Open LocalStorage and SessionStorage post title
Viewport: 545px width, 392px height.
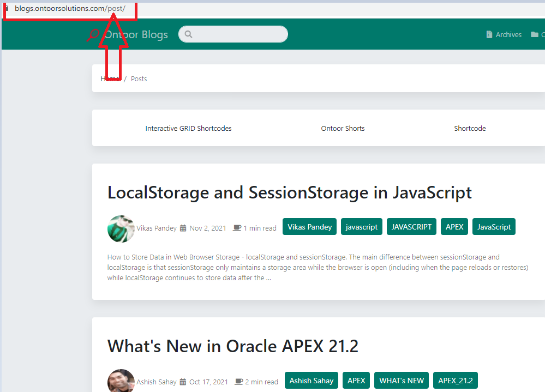(289, 192)
